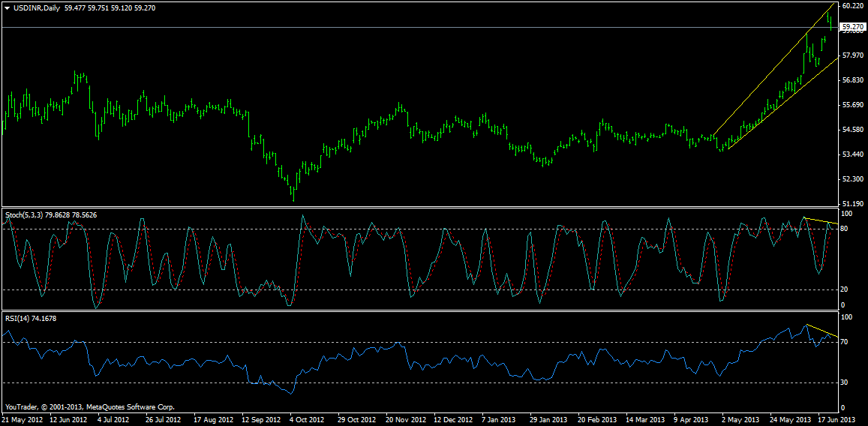Click the 17 Jun 2013 date label
The height and width of the screenshot is (426, 868).
point(837,420)
